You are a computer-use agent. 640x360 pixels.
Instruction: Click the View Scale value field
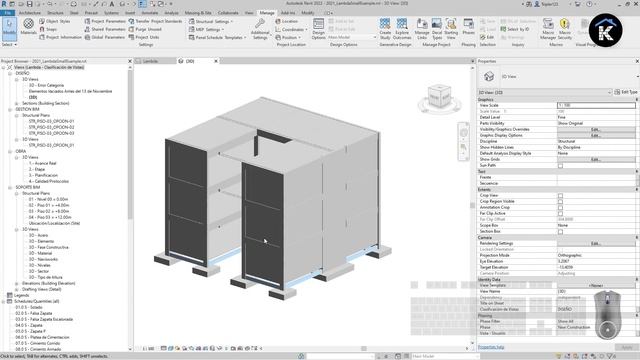pos(596,105)
